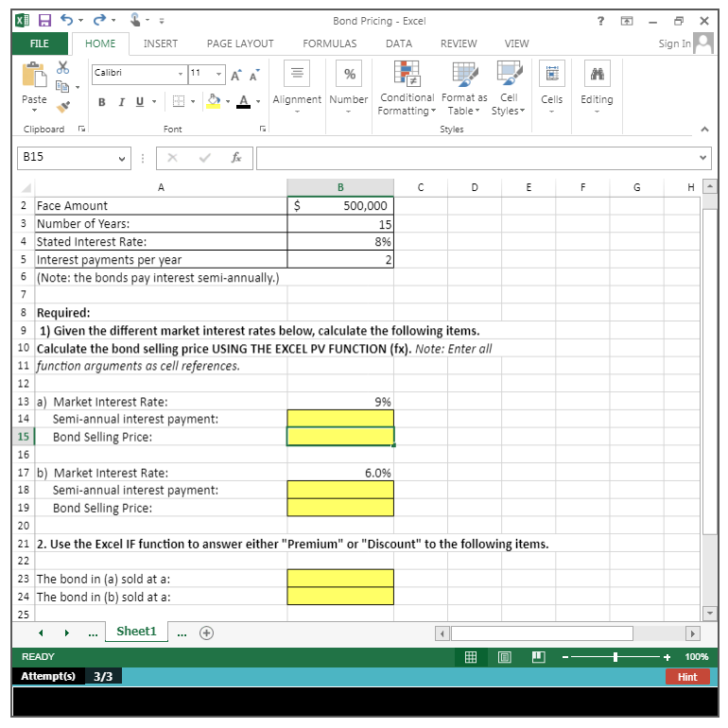Increase font size with the large A icon
The width and height of the screenshot is (728, 728).
coord(235,76)
